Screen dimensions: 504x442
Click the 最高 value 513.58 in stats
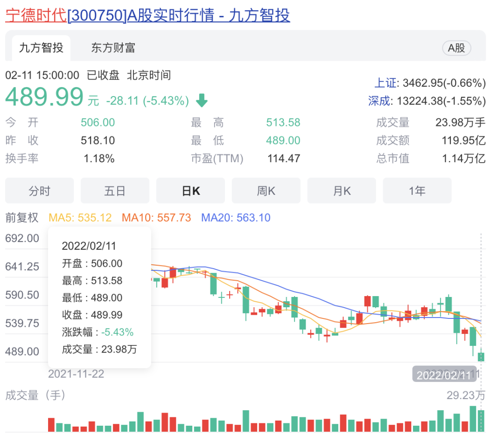point(283,122)
